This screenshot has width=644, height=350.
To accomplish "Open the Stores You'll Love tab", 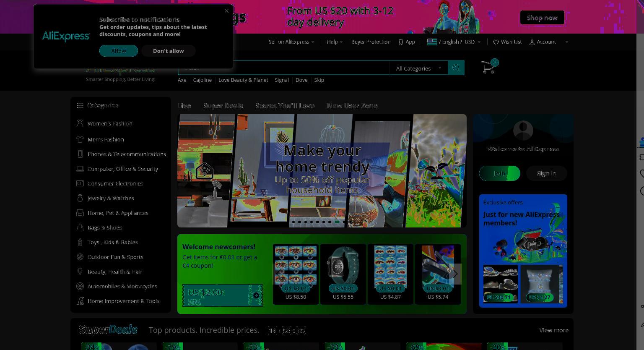I will click(285, 106).
